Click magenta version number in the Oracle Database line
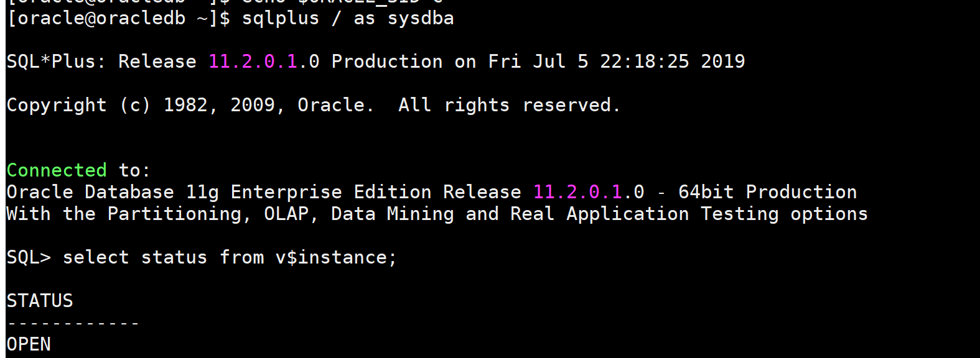 coord(577,192)
